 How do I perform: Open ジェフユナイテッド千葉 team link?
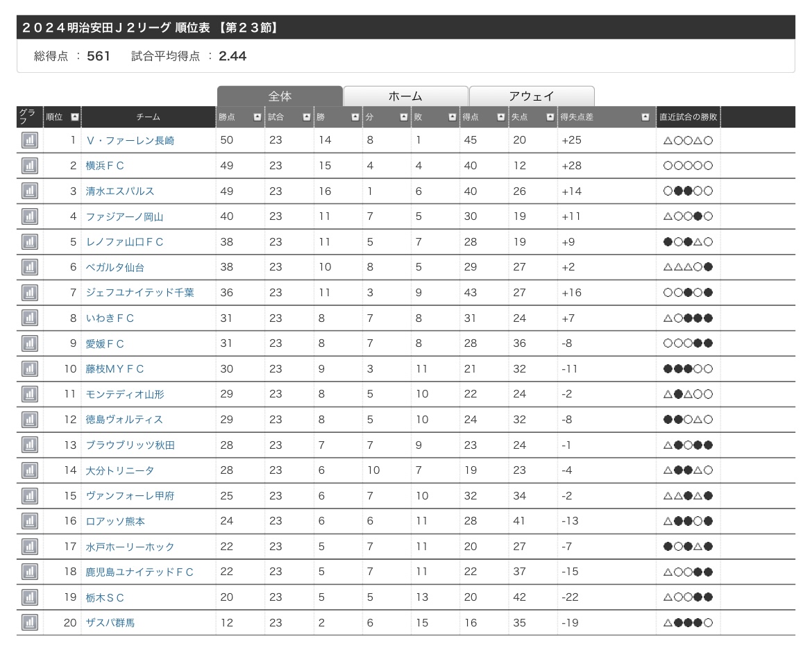tap(139, 293)
